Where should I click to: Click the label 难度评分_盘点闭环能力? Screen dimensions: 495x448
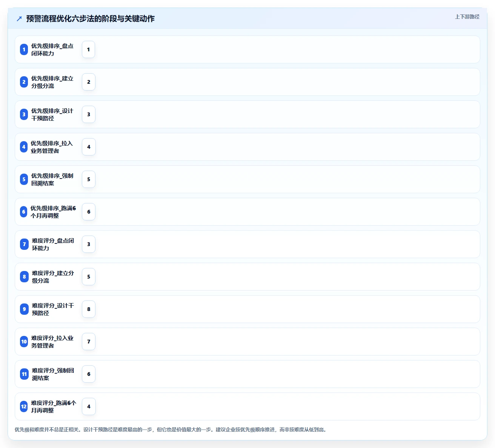coord(53,244)
